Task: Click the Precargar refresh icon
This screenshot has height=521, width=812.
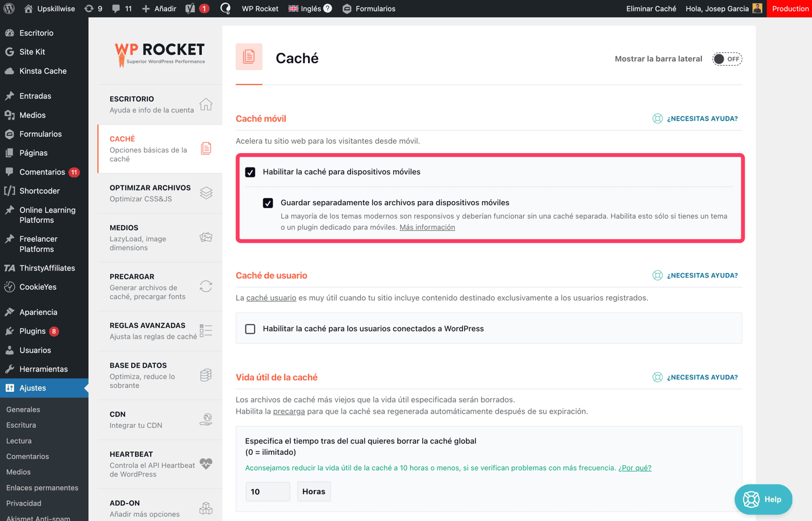Action: click(206, 286)
